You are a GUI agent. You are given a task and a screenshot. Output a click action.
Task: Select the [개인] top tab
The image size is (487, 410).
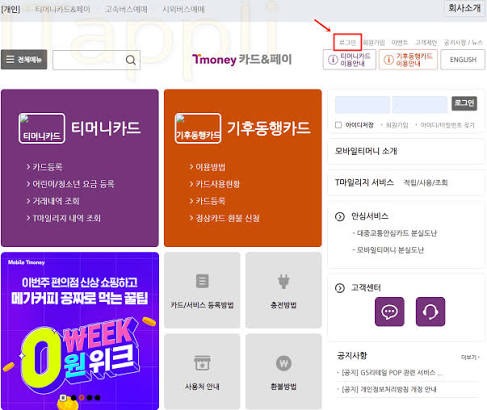11,9
